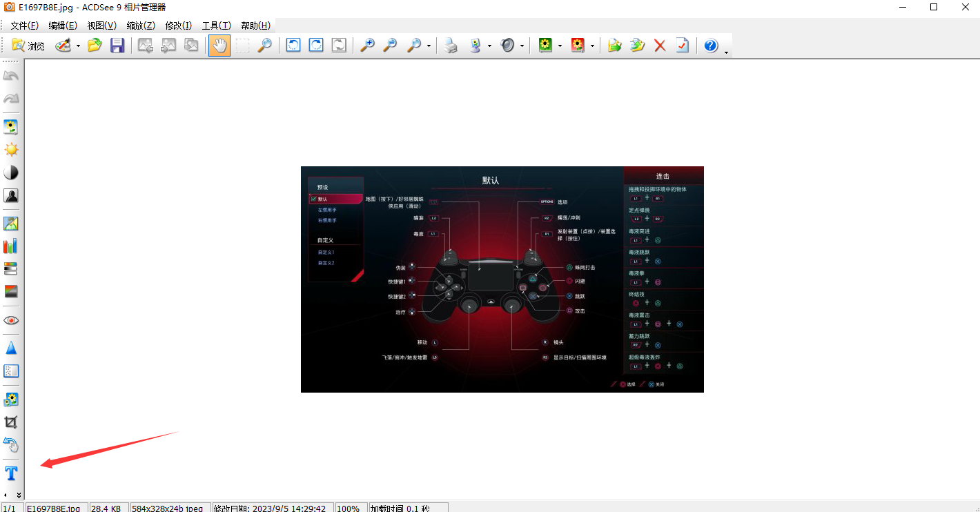
Task: Click the blue Help question mark icon
Action: tap(711, 45)
